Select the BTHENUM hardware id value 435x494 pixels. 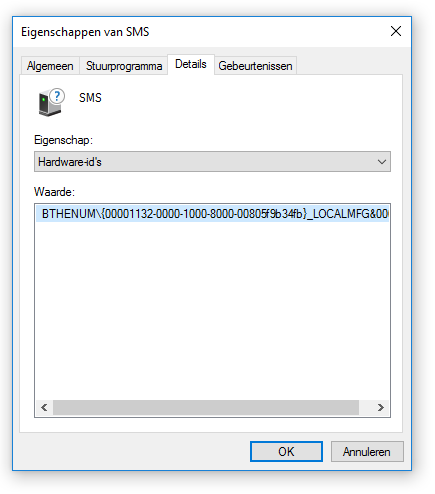point(212,214)
